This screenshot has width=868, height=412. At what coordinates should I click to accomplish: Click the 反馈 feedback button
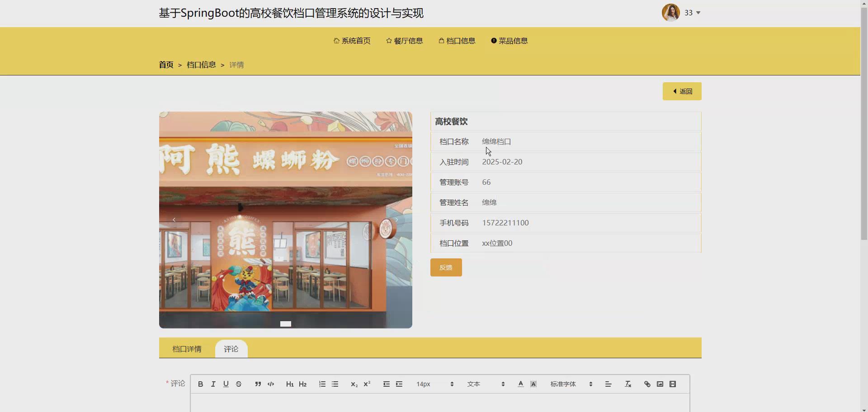[x=446, y=267]
